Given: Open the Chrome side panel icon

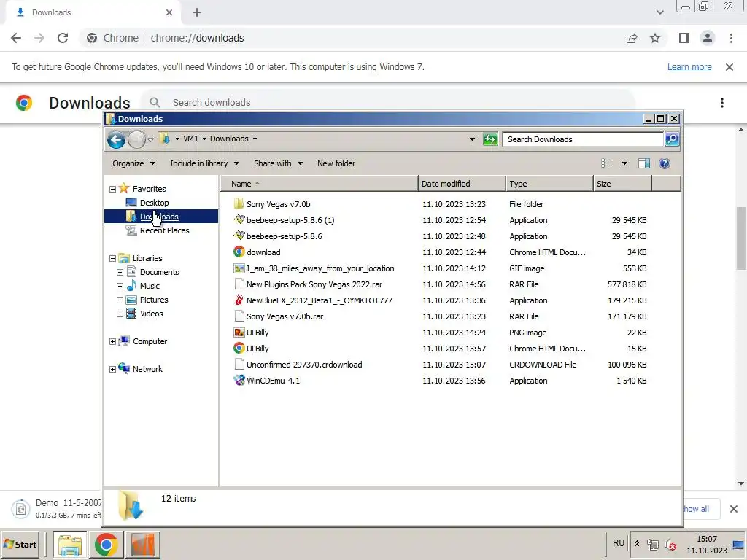Looking at the screenshot, I should point(684,38).
